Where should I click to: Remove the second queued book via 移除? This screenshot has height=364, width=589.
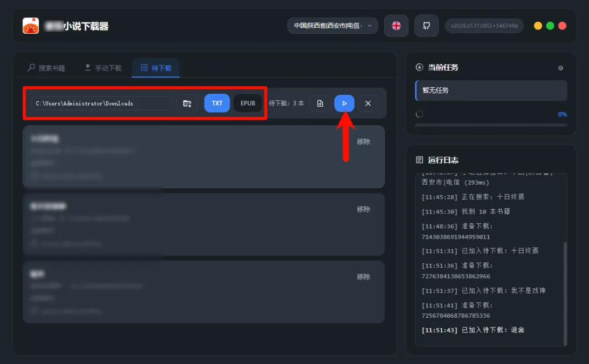[363, 209]
